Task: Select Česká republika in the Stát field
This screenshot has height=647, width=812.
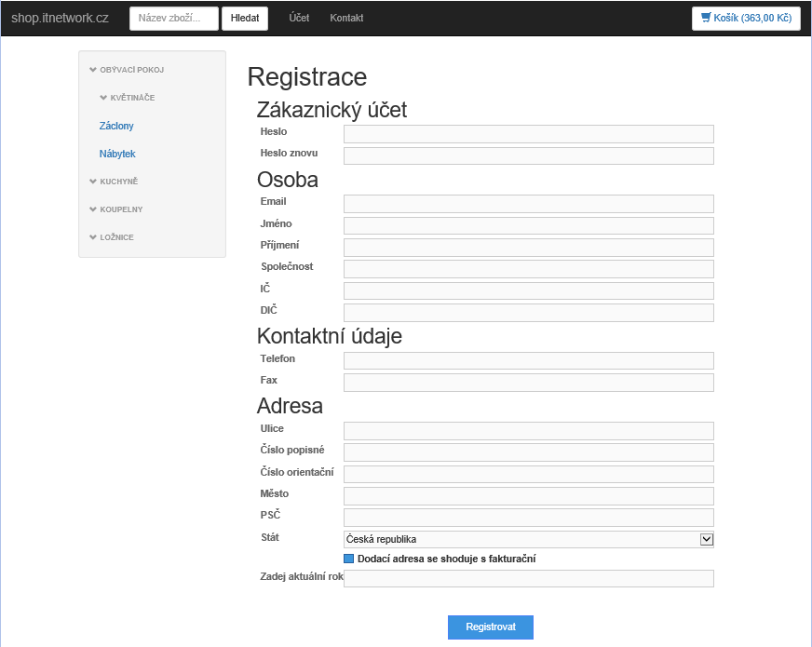Action: point(528,538)
